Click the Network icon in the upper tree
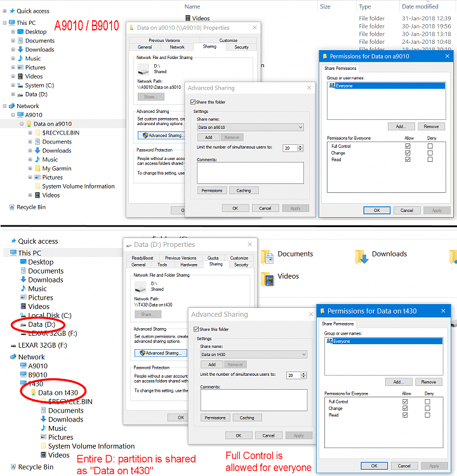The width and height of the screenshot is (457, 476). (x=12, y=106)
